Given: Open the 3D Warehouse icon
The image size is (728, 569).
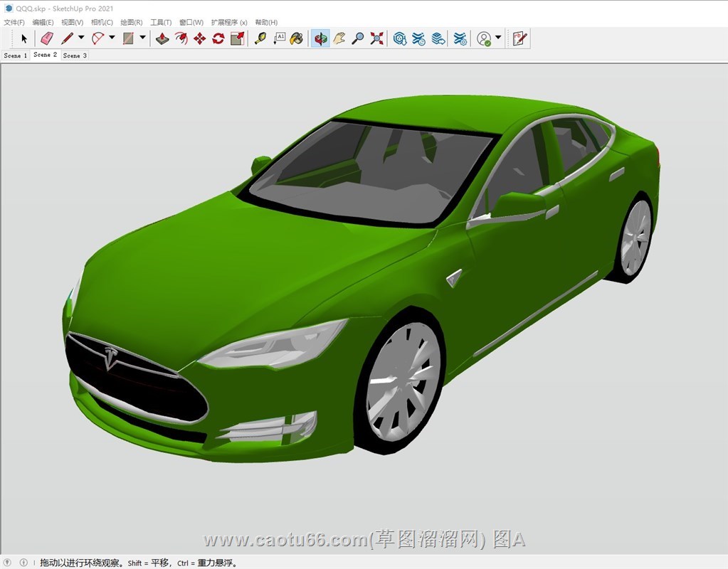Looking at the screenshot, I should (x=400, y=38).
